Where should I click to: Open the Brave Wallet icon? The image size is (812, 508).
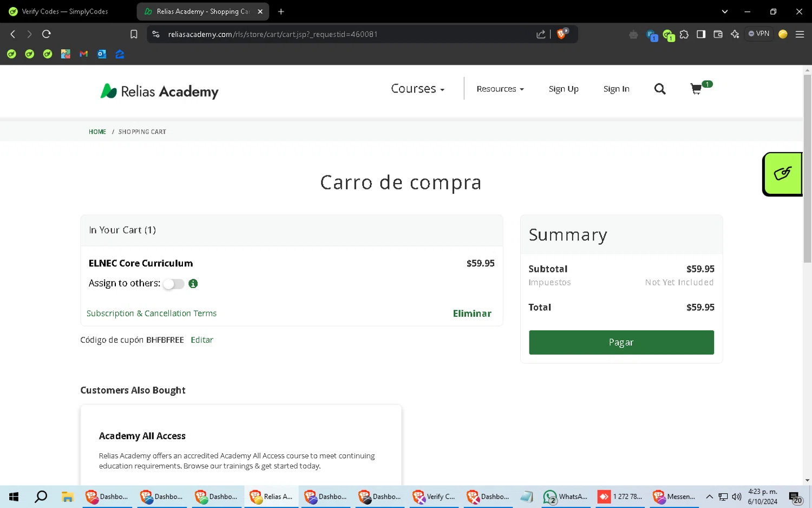(718, 34)
